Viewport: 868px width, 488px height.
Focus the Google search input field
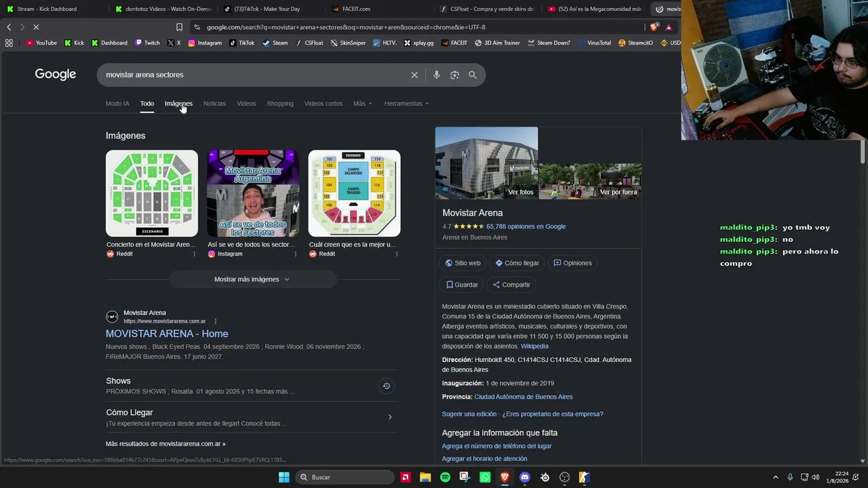pyautogui.click(x=254, y=75)
